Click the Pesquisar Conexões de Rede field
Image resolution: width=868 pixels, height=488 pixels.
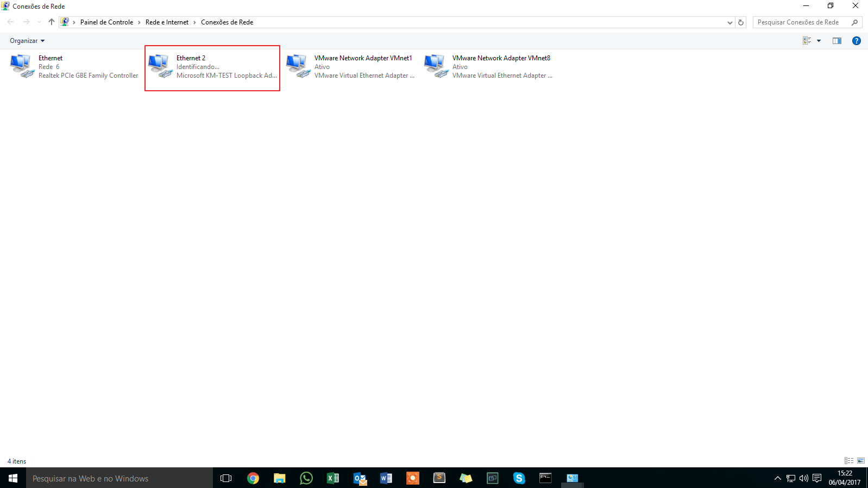[798, 22]
